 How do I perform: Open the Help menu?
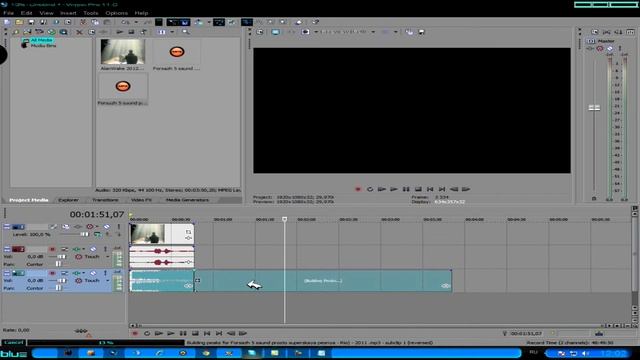coord(141,13)
